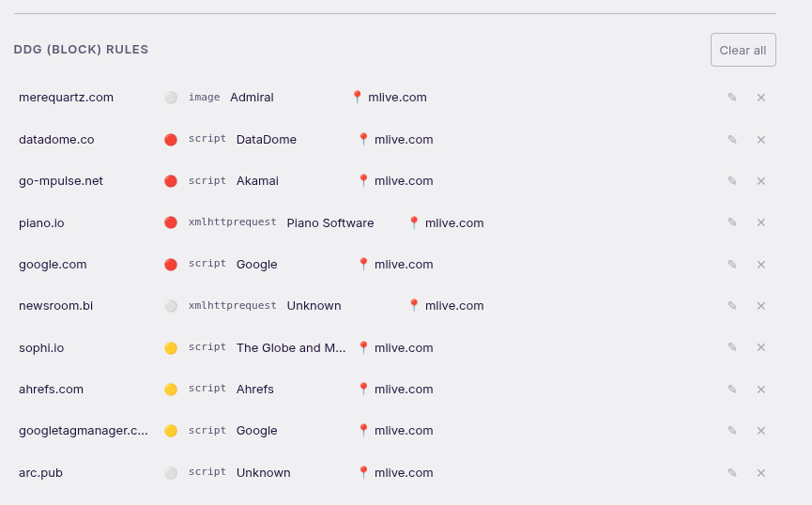Image resolution: width=812 pixels, height=505 pixels.
Task: Clear all DDG block rules
Action: click(x=743, y=50)
